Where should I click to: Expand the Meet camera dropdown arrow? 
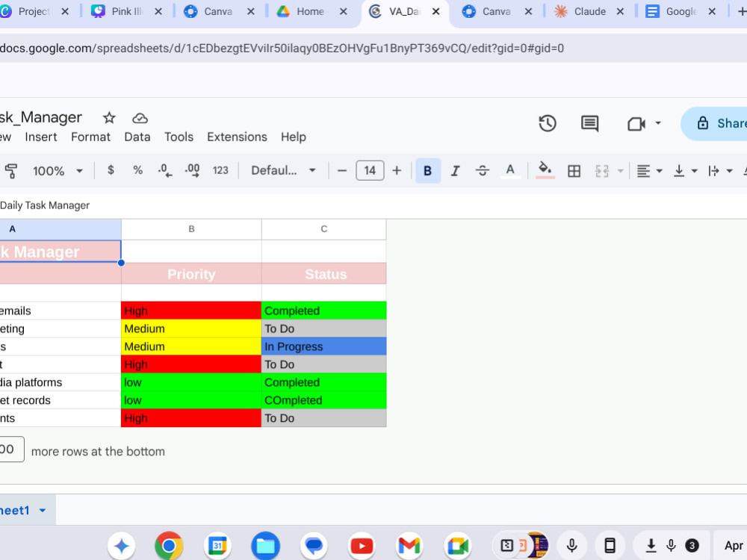[658, 123]
